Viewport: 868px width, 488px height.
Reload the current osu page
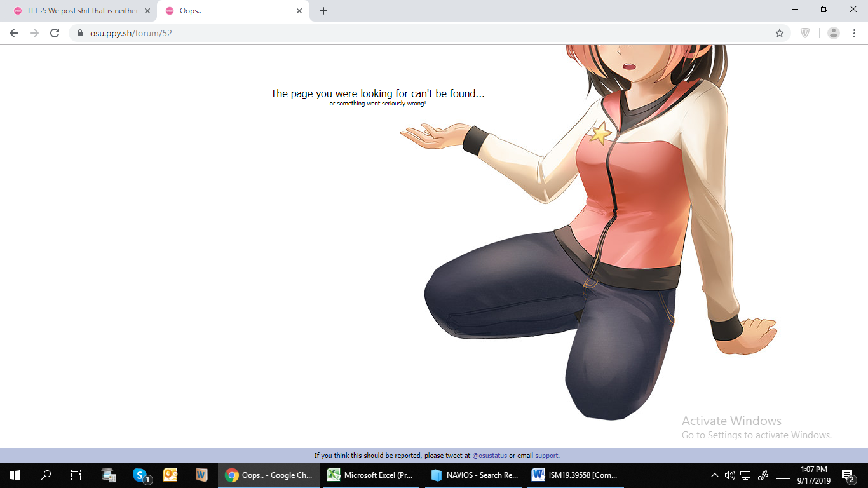point(55,33)
